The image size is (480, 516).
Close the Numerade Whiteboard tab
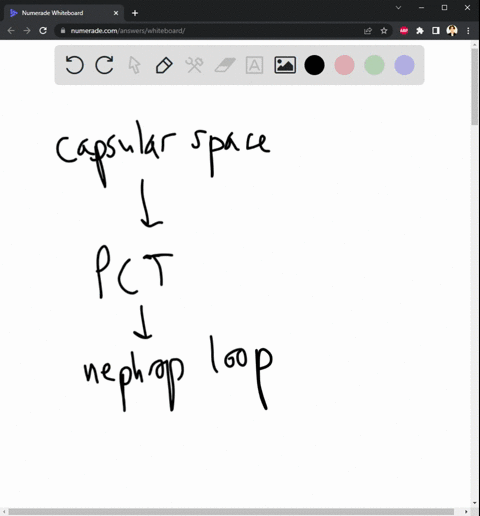click(116, 13)
